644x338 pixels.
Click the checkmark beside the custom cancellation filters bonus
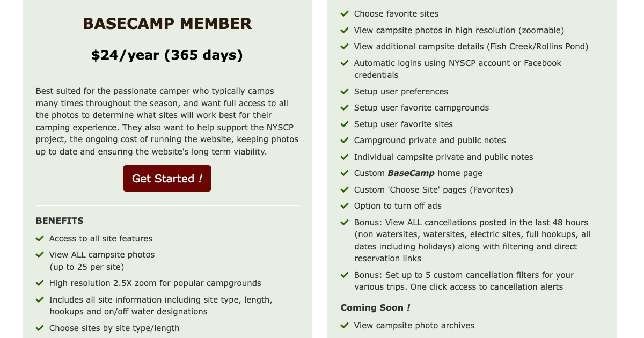click(344, 275)
